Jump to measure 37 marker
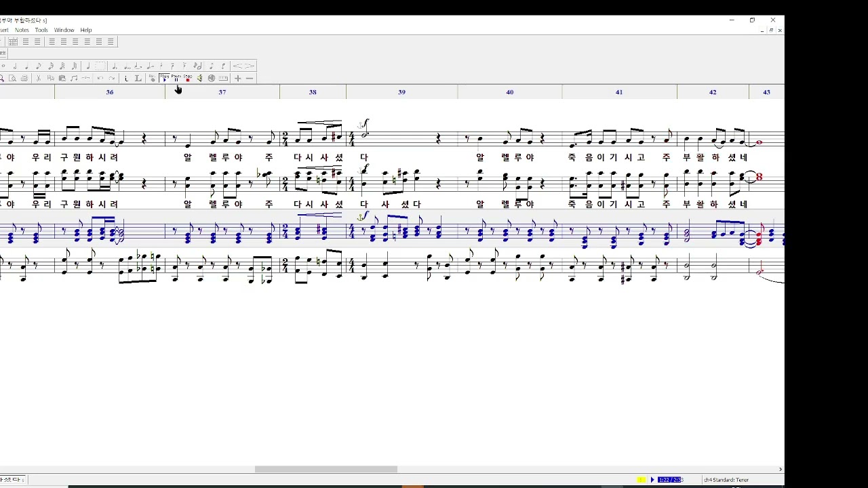Image resolution: width=868 pixels, height=488 pixels. (x=222, y=92)
